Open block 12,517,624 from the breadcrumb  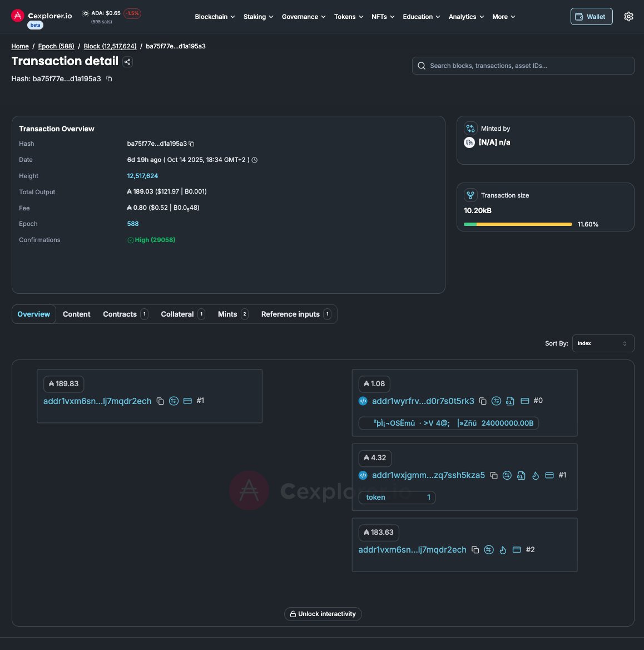(110, 46)
